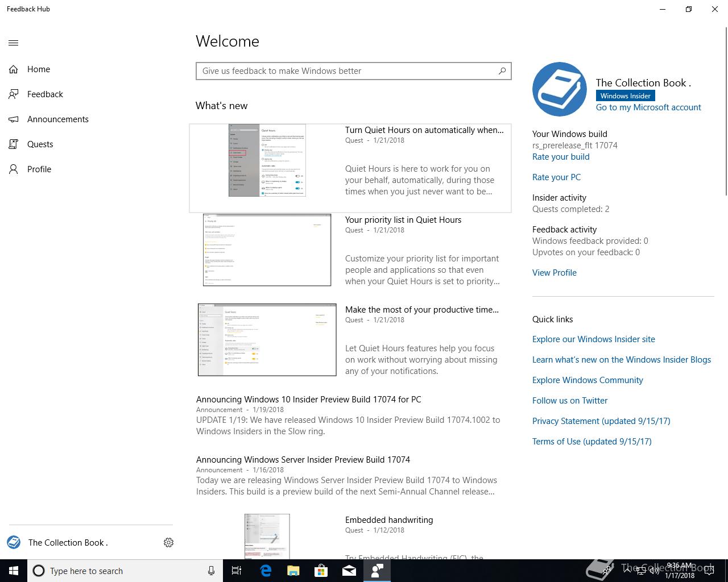Click the 'Quests completed: 2' text
The width and height of the screenshot is (728, 582).
570,209
